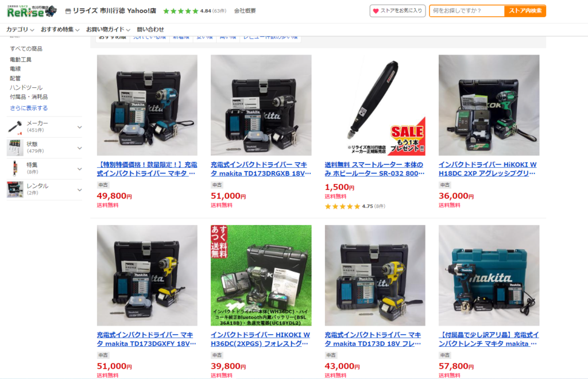Image resolution: width=588 pixels, height=379 pixels.
Task: Expand the 状態 filter chevron
Action: point(79,148)
